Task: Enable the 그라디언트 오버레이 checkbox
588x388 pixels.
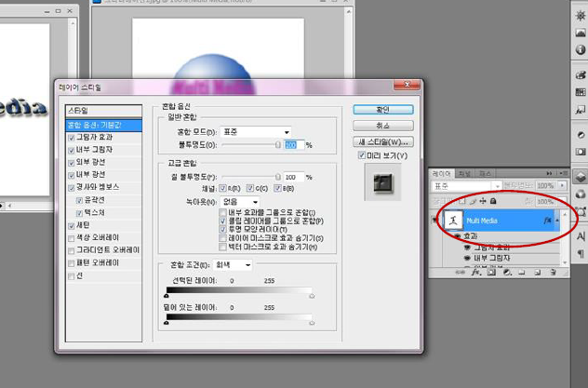Action: pyautogui.click(x=72, y=251)
